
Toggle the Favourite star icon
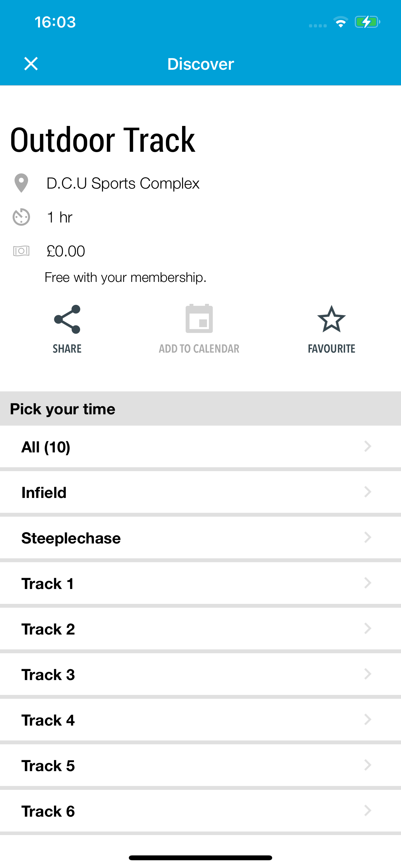tap(332, 319)
